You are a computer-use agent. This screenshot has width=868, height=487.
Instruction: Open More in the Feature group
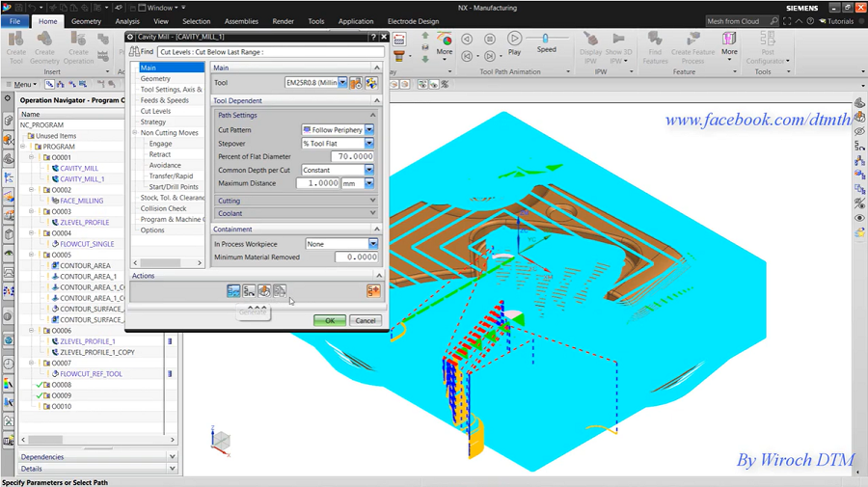point(729,44)
